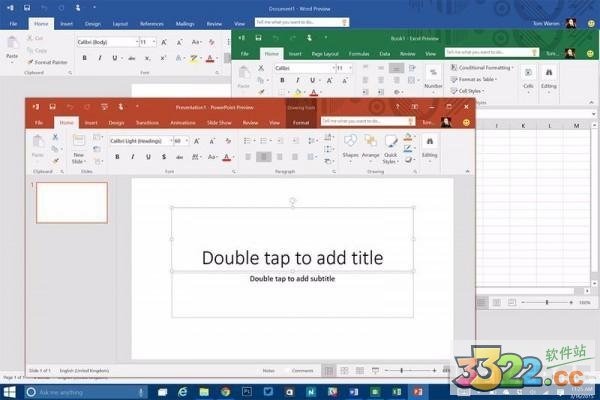Click Tell me search box in PowerPoint

click(368, 121)
